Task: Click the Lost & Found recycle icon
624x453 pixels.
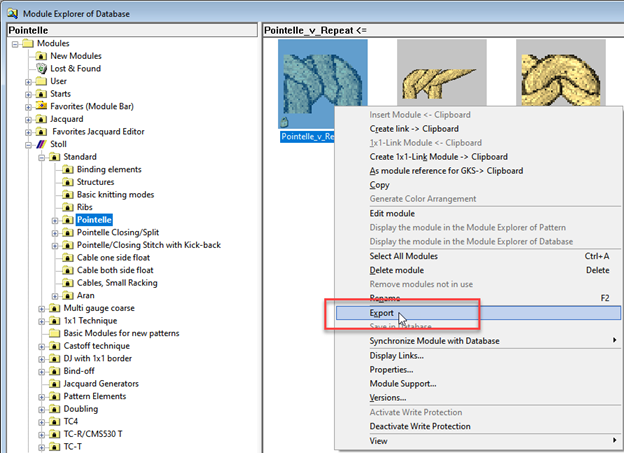Action: click(x=42, y=68)
